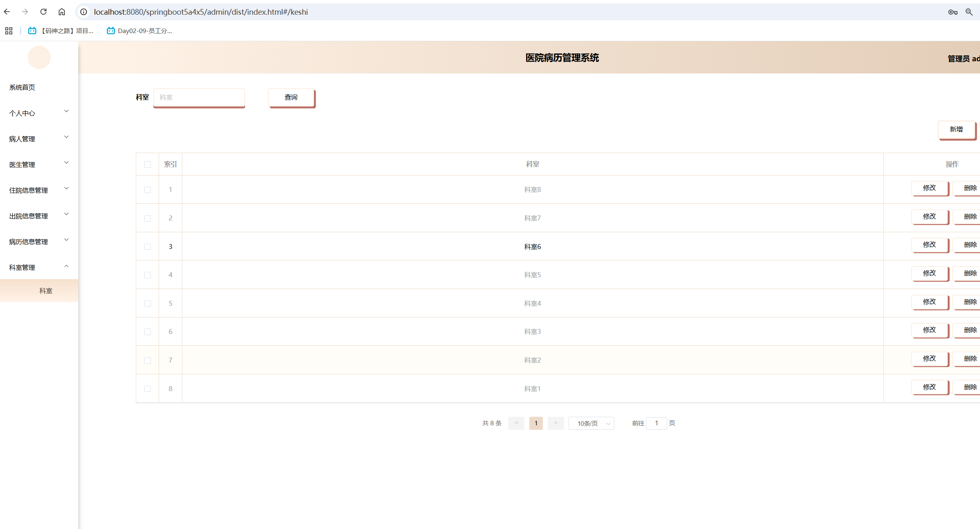Click the zoom magnifier icon in address bar
The image size is (980, 529).
969,12
